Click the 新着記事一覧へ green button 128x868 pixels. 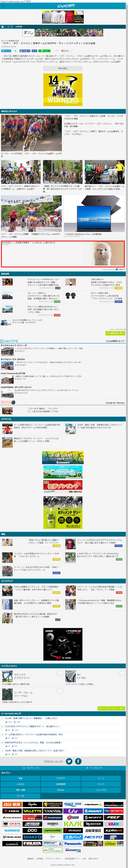[115, 333]
